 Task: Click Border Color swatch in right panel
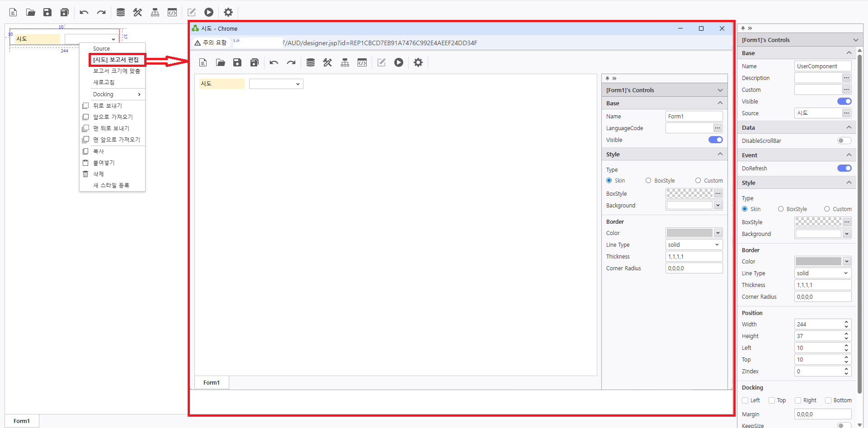point(818,261)
